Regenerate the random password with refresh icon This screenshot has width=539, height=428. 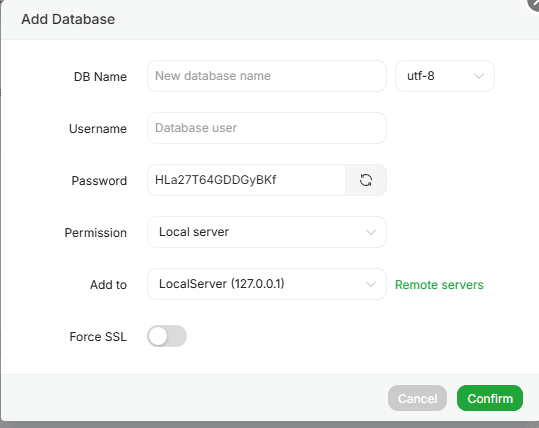[x=366, y=180]
